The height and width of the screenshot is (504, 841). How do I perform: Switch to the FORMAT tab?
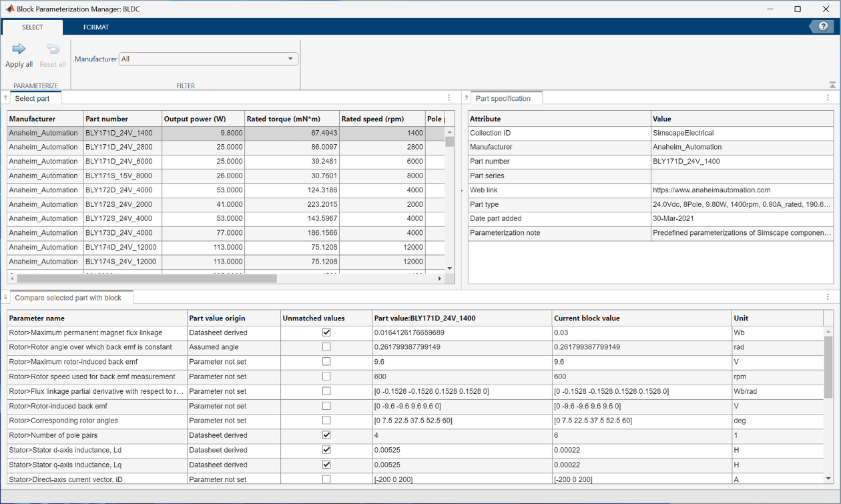click(96, 27)
